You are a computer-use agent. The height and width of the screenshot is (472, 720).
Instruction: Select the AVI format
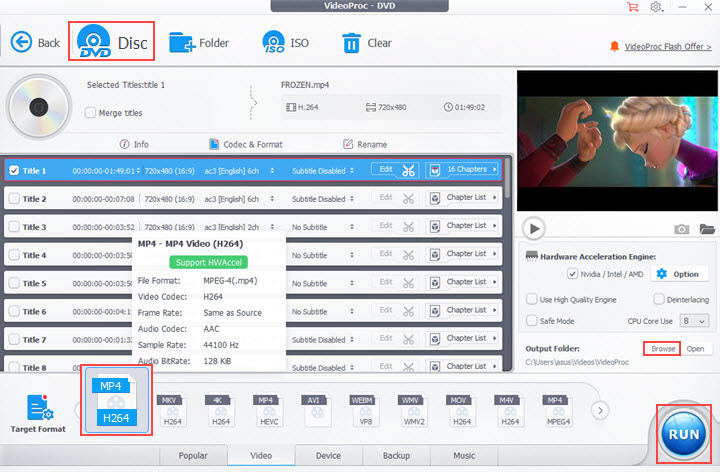pos(316,410)
